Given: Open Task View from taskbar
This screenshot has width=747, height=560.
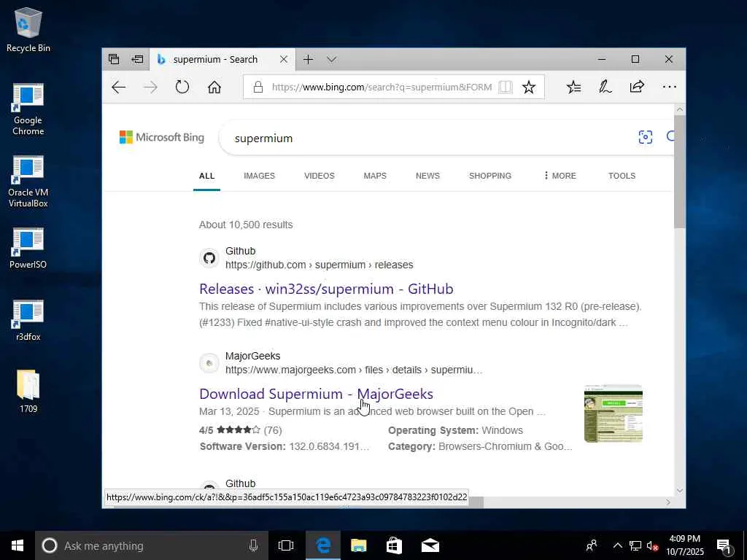Looking at the screenshot, I should coord(286,545).
